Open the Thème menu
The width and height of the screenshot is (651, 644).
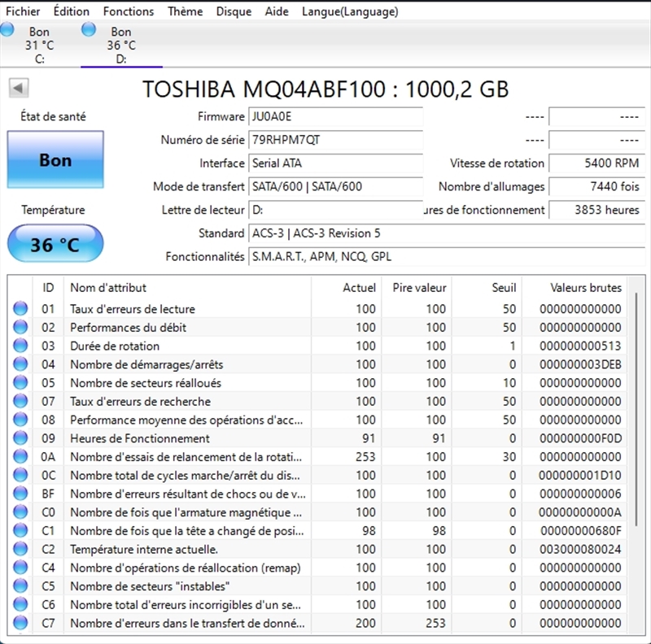tap(186, 11)
